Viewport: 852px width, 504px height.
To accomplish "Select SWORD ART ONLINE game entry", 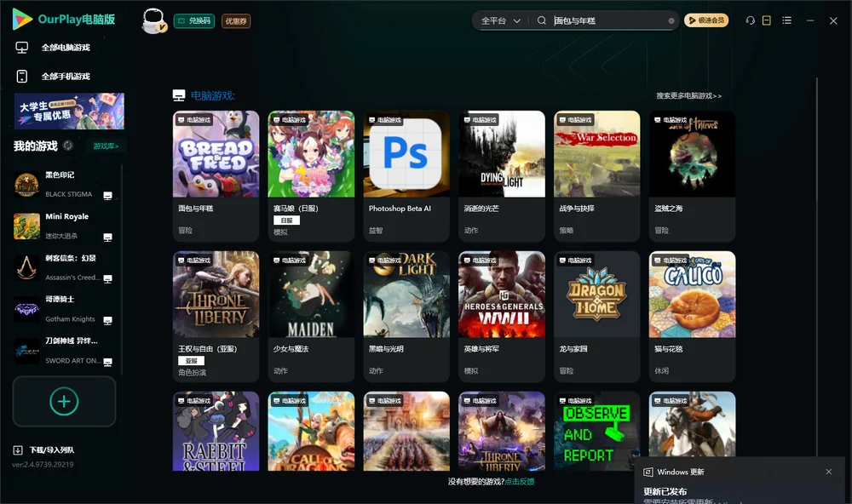I will click(64, 351).
